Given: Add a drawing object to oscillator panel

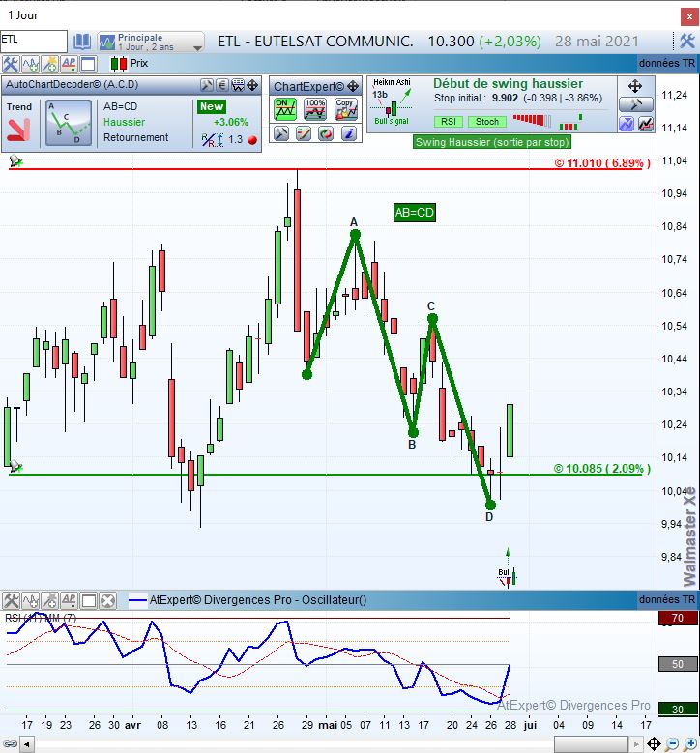Looking at the screenshot, I should coord(49,600).
